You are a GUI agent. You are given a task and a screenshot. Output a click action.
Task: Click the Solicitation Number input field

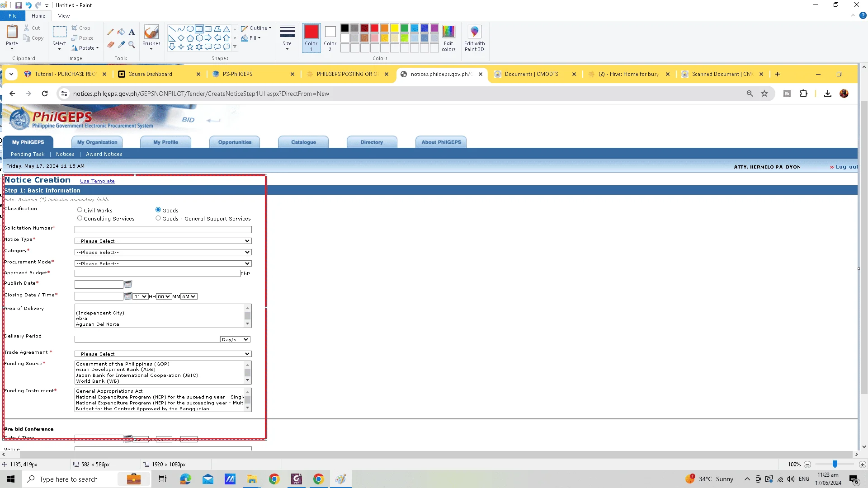(x=163, y=230)
